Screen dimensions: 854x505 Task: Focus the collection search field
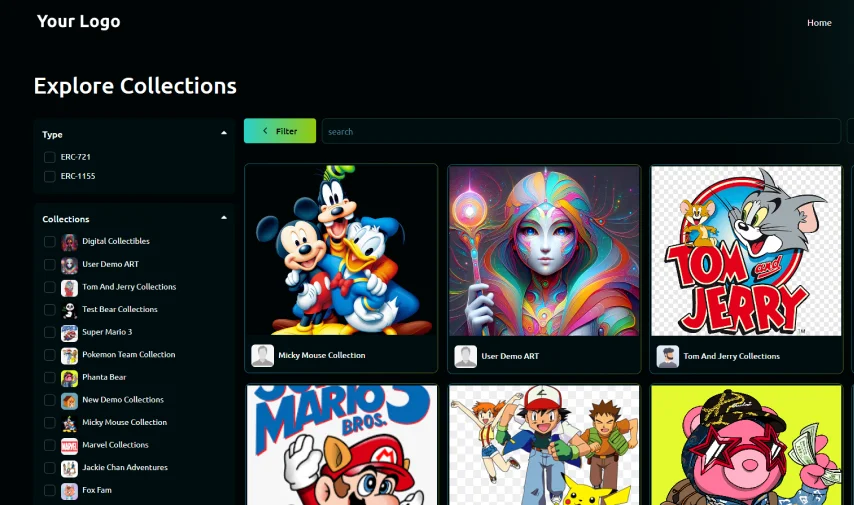tap(581, 131)
